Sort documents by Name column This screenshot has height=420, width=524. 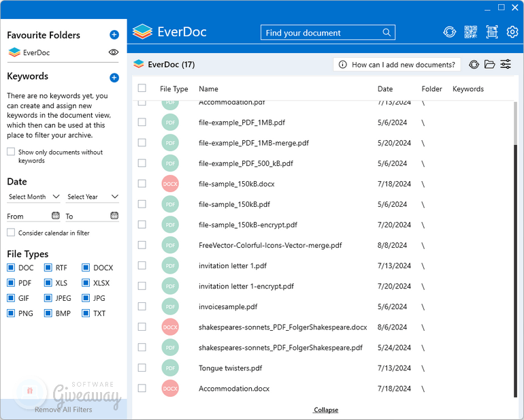pyautogui.click(x=208, y=89)
